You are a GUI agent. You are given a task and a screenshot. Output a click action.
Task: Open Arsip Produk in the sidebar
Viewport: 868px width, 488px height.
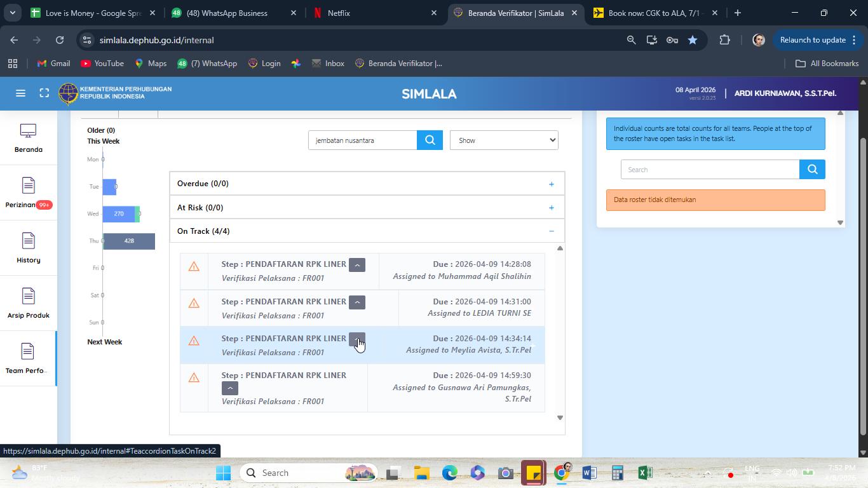pos(28,304)
